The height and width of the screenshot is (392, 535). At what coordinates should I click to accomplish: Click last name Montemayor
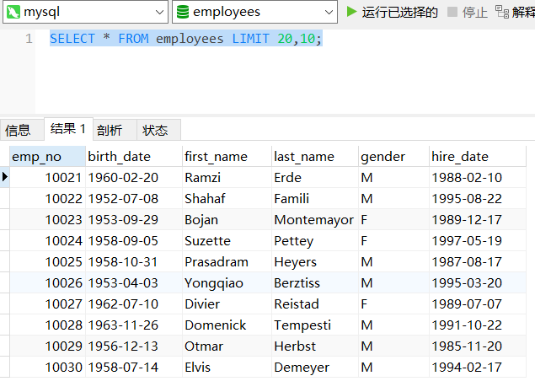[314, 220]
